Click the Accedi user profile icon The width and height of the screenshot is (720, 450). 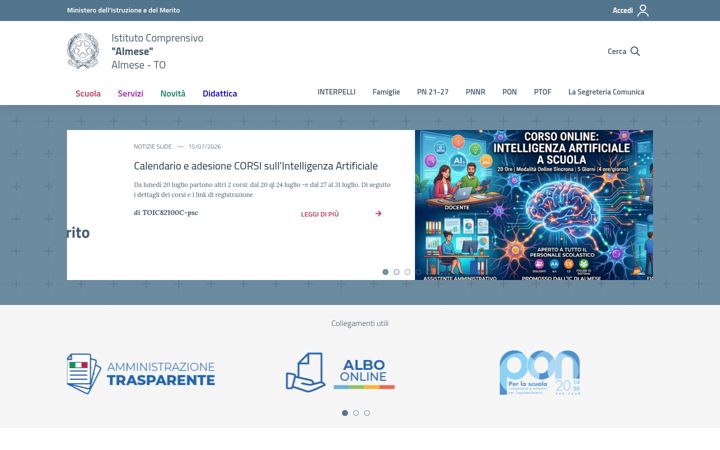pos(643,10)
